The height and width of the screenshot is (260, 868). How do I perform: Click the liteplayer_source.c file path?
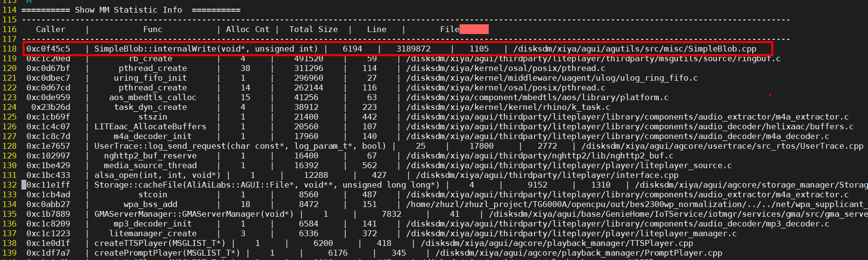569,165
